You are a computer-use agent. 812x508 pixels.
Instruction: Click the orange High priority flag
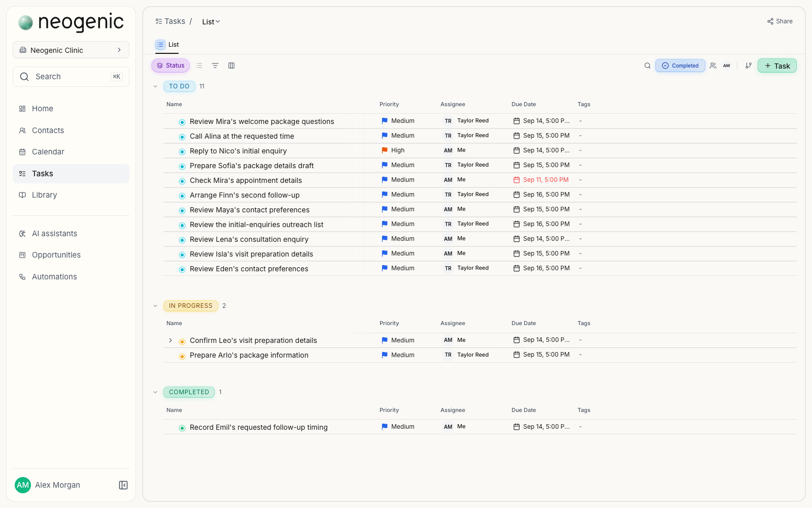pyautogui.click(x=385, y=150)
